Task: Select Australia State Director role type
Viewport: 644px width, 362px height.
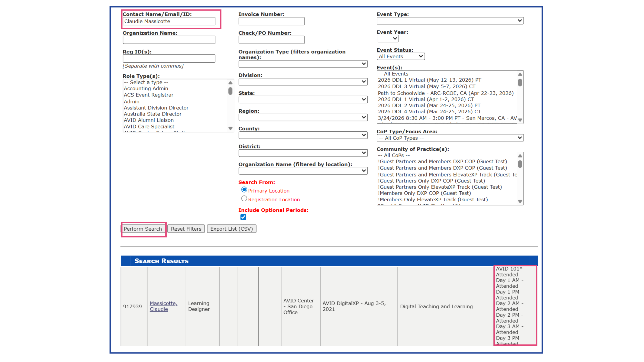Action: (x=152, y=114)
